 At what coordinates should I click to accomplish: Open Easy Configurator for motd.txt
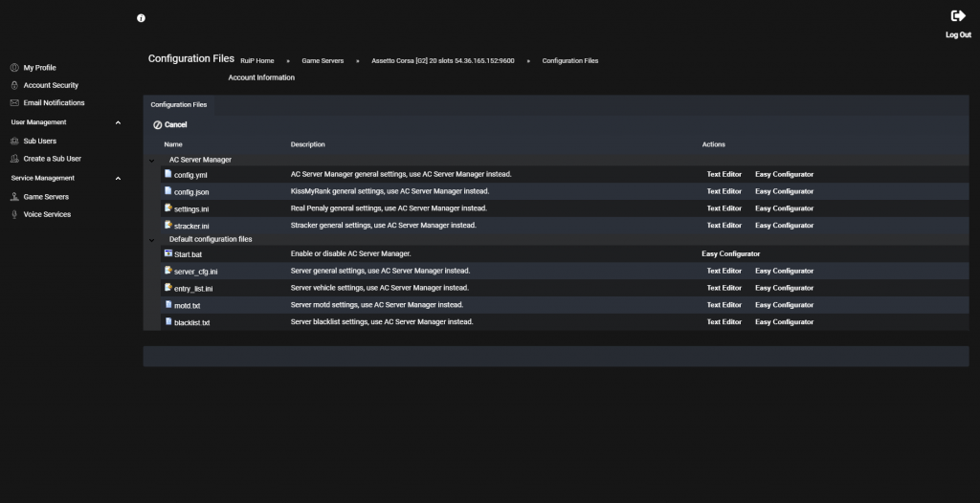[x=784, y=305]
